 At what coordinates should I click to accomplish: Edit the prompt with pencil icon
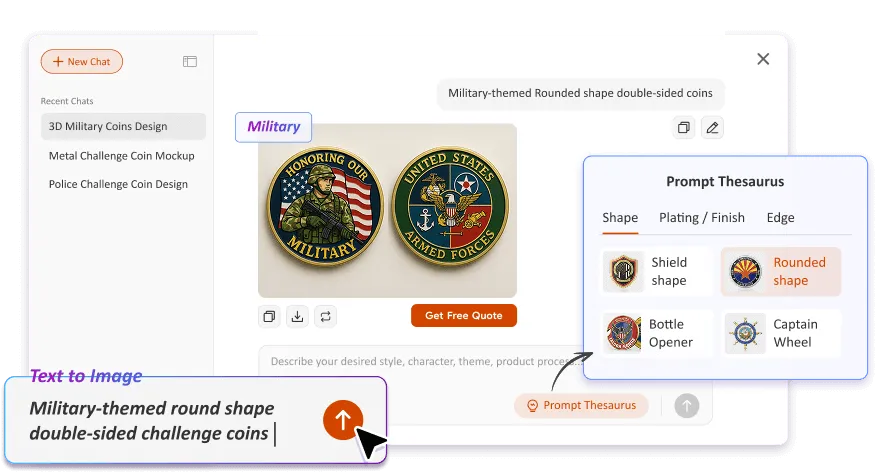(712, 128)
